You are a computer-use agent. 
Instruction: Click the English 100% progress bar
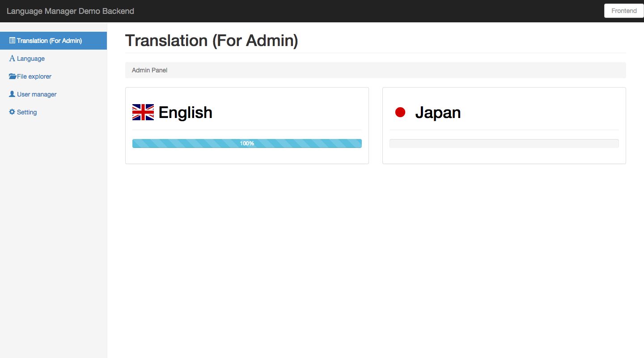(x=247, y=143)
